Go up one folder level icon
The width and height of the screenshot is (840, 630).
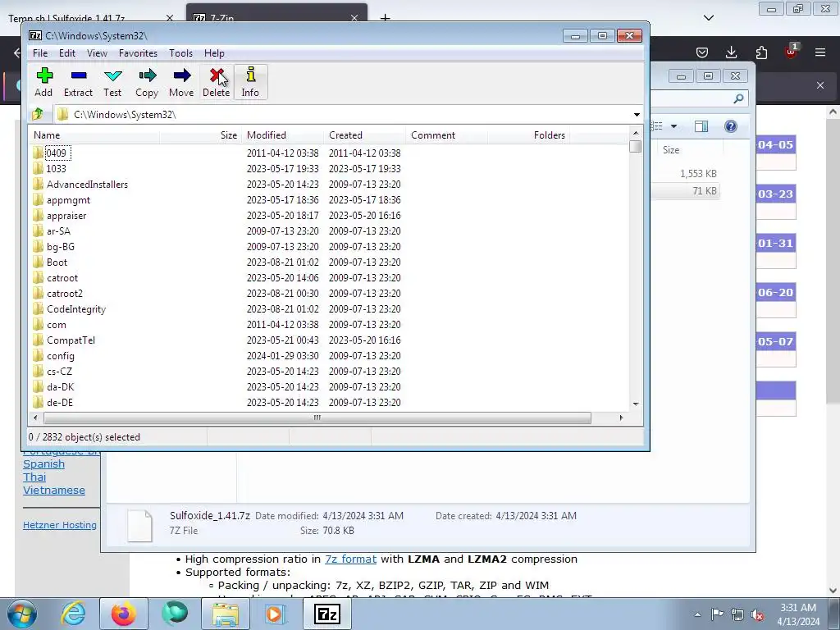coord(38,114)
